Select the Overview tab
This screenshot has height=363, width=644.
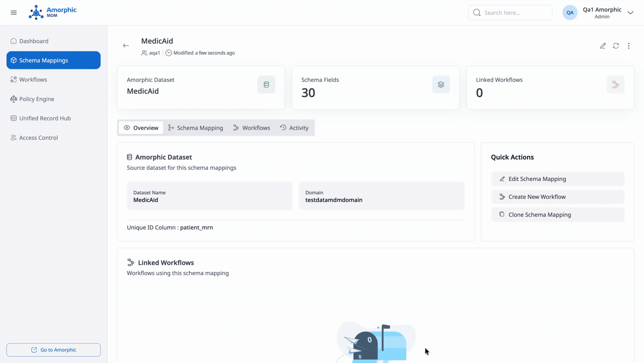pyautogui.click(x=141, y=128)
